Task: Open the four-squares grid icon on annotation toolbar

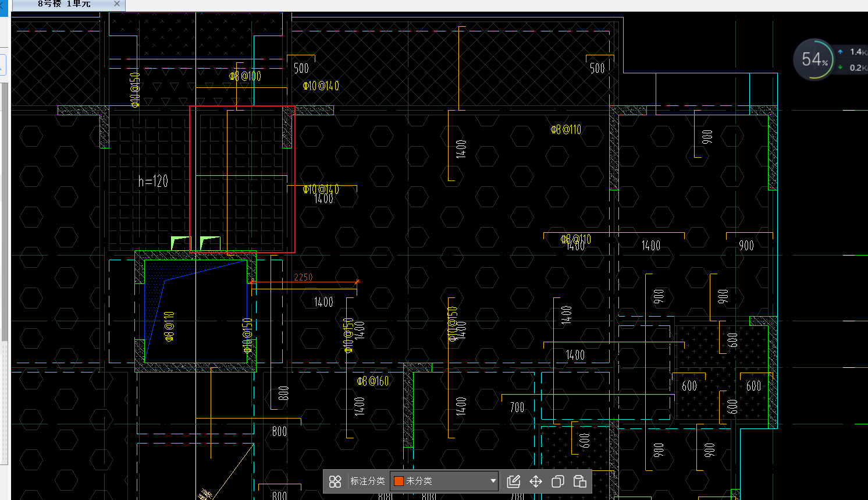Action: click(x=335, y=481)
